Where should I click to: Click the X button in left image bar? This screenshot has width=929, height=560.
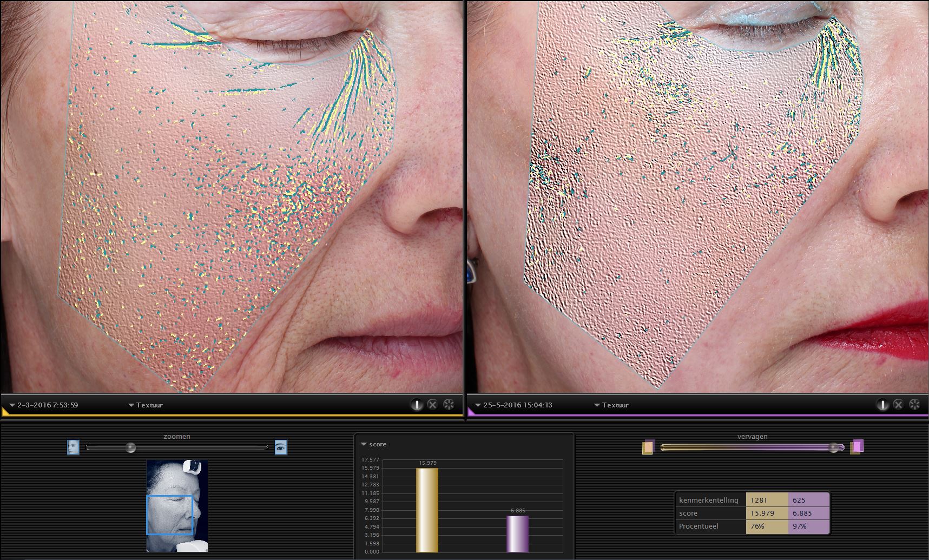click(432, 404)
